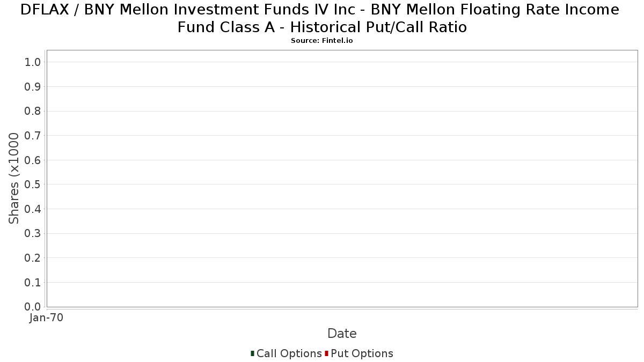Click the red Put Options legend swatch

coord(326,353)
